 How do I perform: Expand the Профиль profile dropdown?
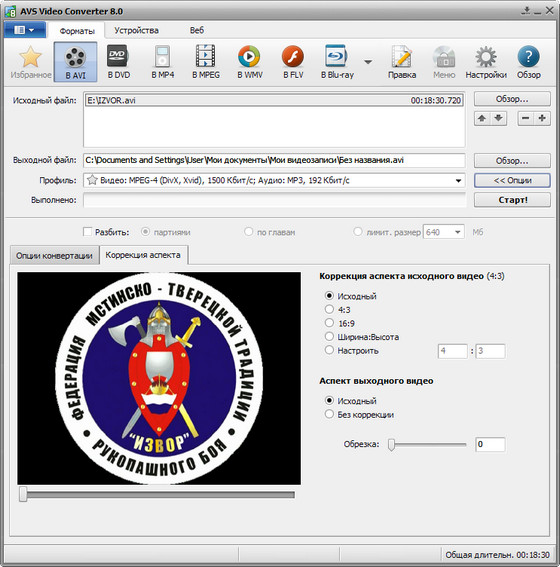coord(458,180)
